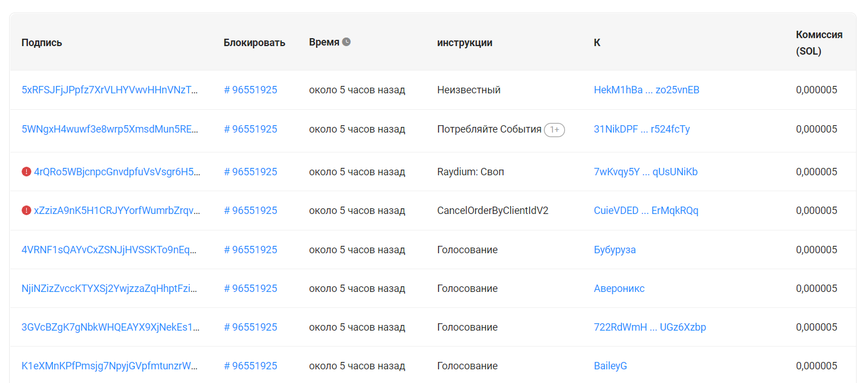Open the BaileyG validator account

click(610, 366)
